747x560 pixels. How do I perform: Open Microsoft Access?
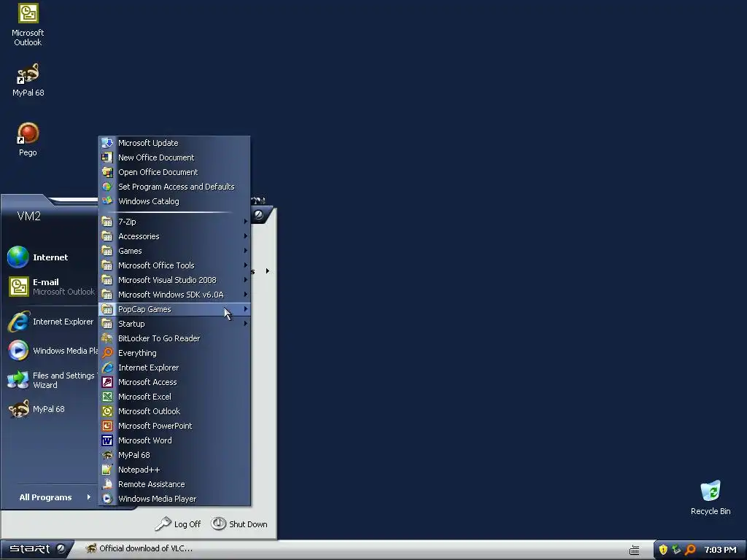point(174,382)
